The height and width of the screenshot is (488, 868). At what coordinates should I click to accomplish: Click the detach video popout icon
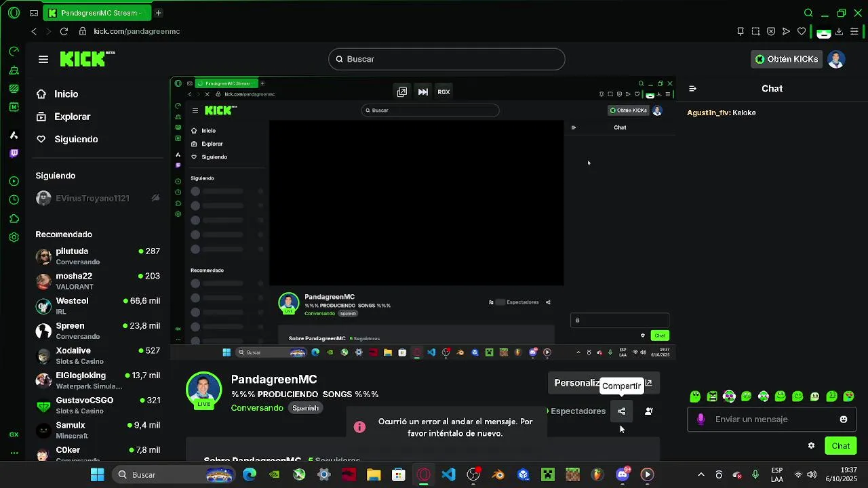pos(402,91)
